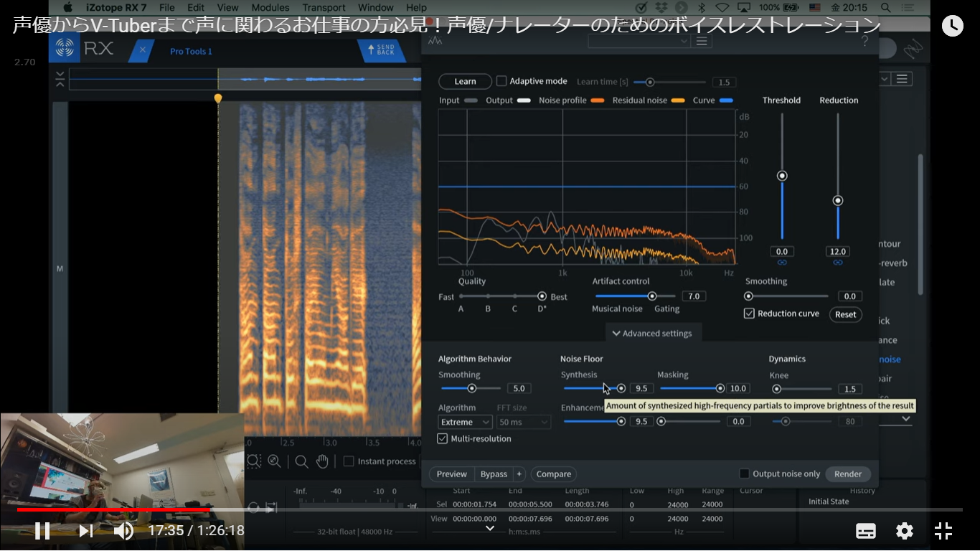Click the De-noise module waveform icon

[x=435, y=41]
